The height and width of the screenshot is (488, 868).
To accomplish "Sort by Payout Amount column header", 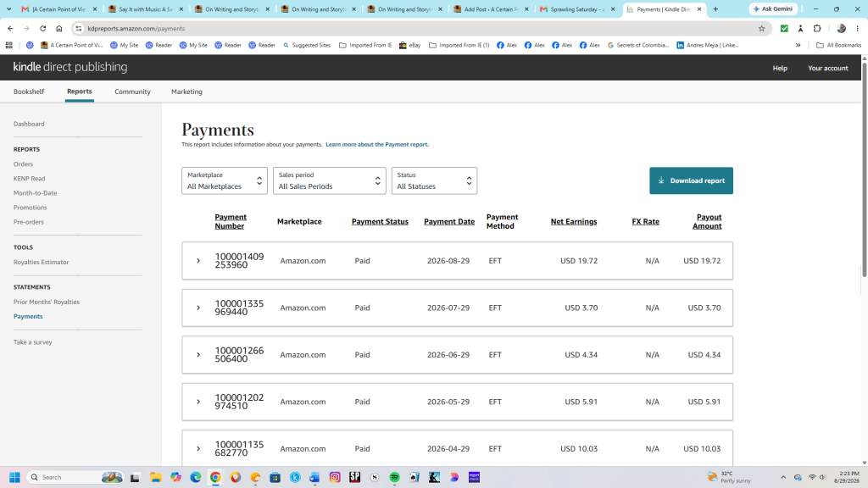I will click(x=707, y=221).
